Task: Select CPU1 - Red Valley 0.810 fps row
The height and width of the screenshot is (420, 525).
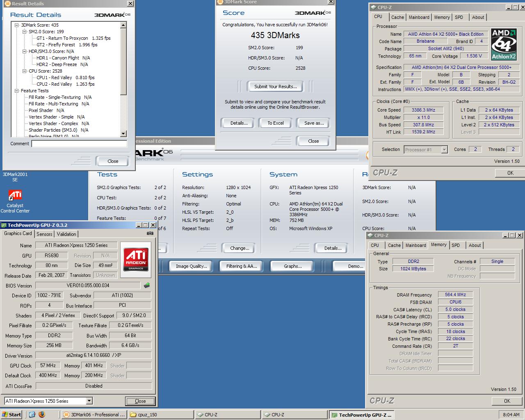Action: click(66, 78)
